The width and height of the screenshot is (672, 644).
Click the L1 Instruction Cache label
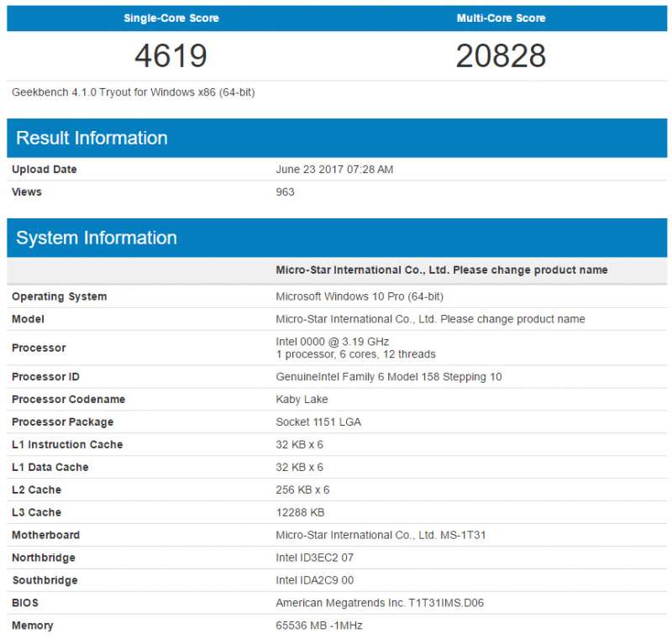pos(67,445)
